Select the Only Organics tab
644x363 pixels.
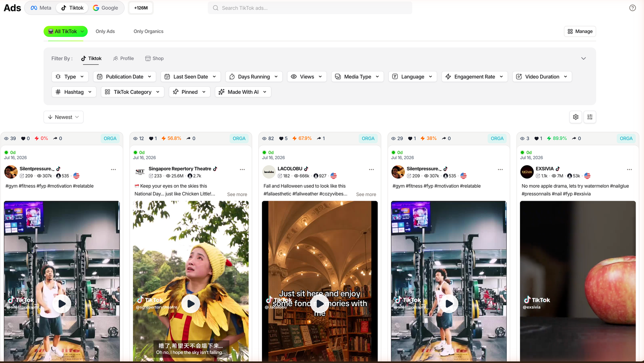coord(149,31)
